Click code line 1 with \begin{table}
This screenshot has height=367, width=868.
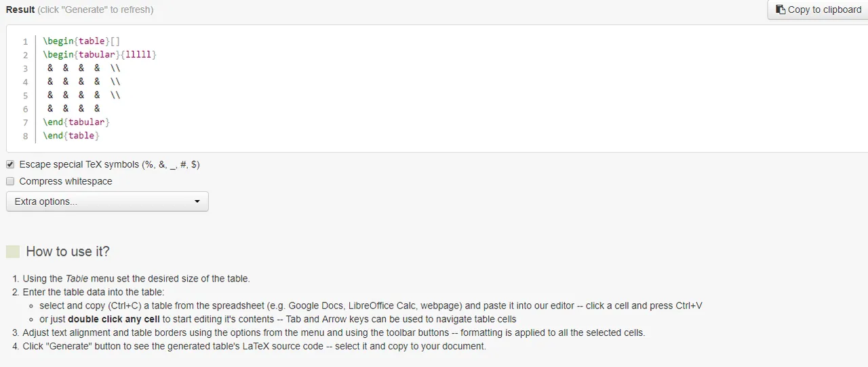(81, 41)
